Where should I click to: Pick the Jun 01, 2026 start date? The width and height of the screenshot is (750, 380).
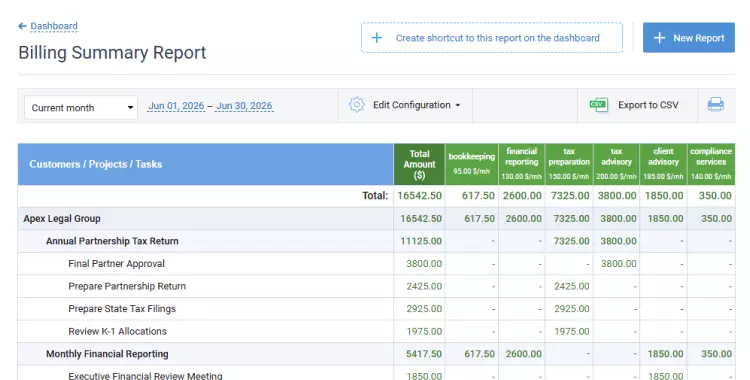176,106
